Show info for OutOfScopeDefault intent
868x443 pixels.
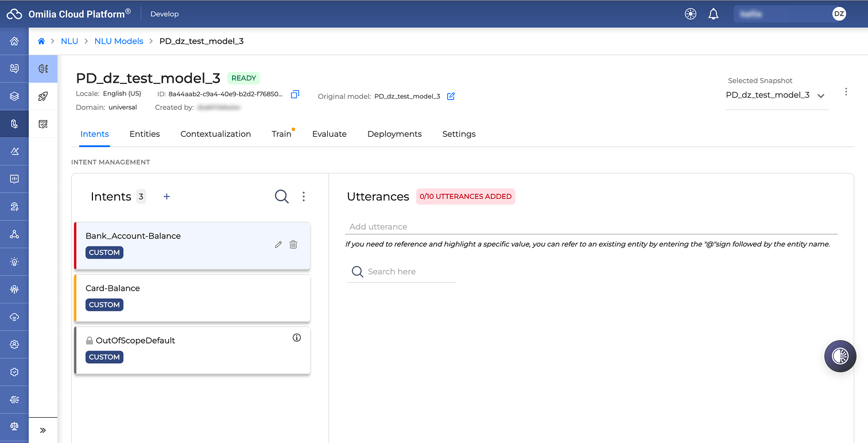(297, 338)
